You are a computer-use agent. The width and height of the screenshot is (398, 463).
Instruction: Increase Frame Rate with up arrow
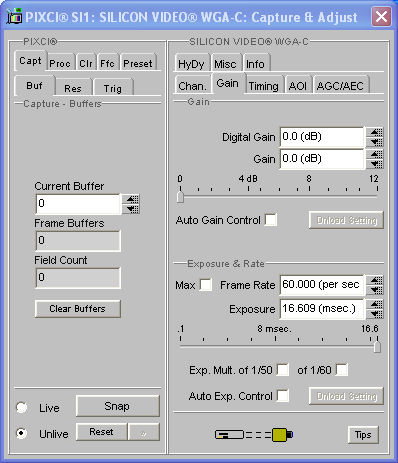click(375, 280)
